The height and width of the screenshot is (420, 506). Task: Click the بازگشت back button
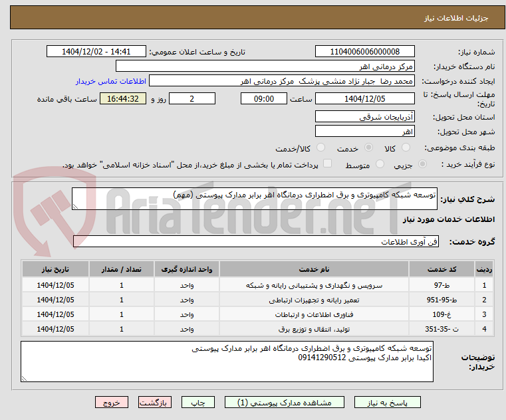coord(154,402)
